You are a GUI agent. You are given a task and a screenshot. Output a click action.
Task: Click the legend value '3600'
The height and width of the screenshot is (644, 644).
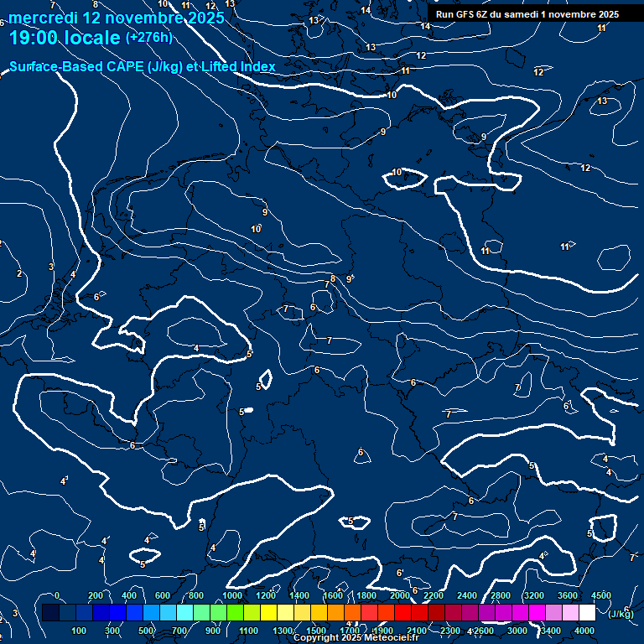point(568,595)
